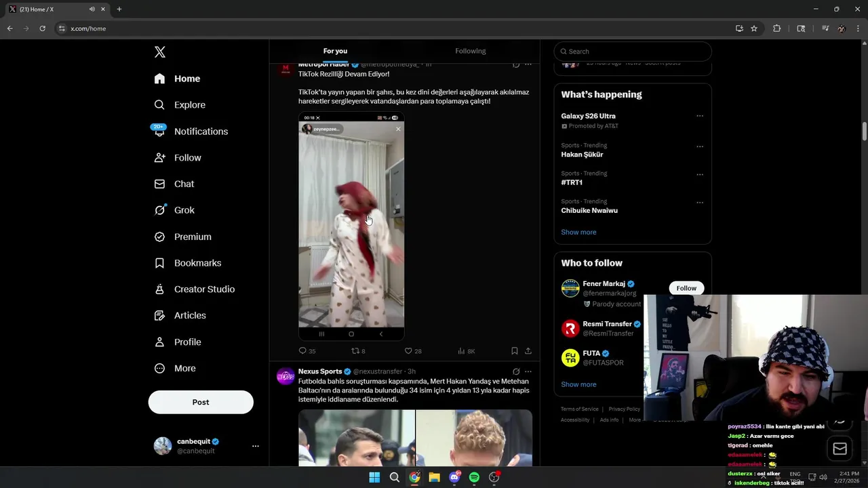Open Windows taskbar Search
Image resolution: width=868 pixels, height=488 pixels.
tap(395, 478)
